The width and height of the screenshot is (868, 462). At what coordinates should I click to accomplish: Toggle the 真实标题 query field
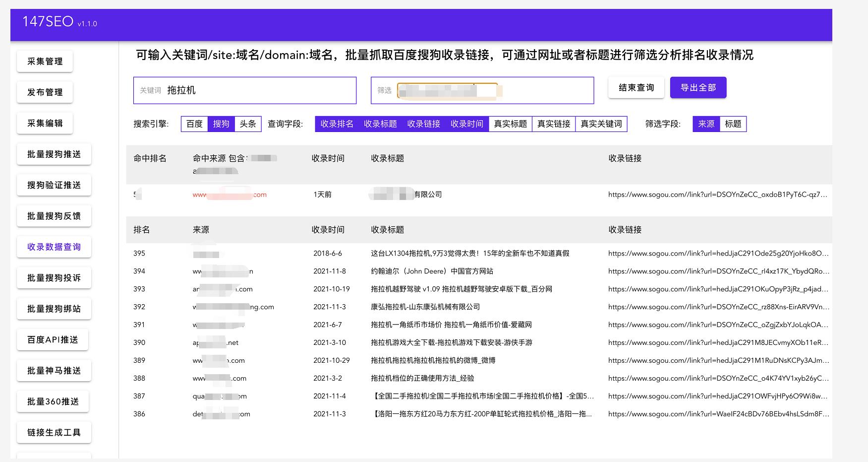pos(510,124)
